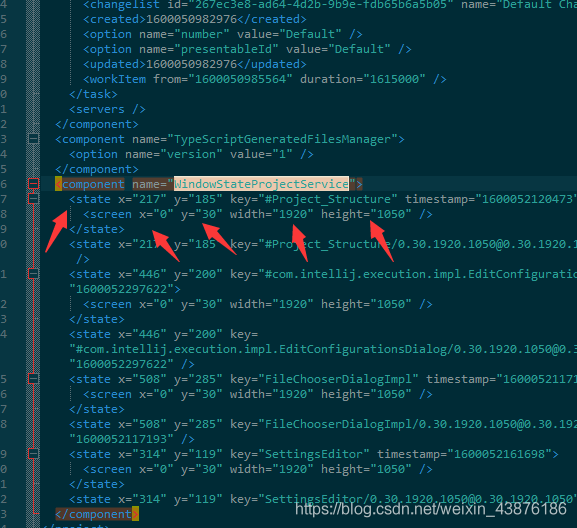The width and height of the screenshot is (577, 528).
Task: Click option name="number" line
Action: [x=223, y=34]
